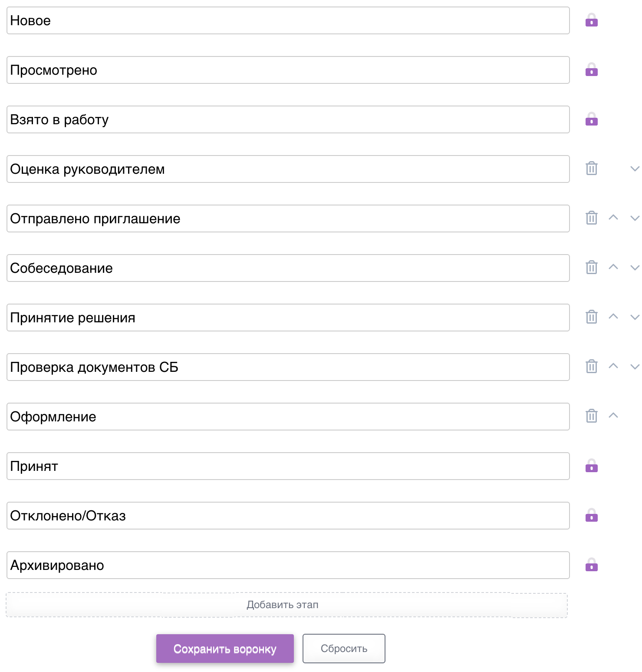Delete the "Оценка руководителем" stage

pyautogui.click(x=591, y=169)
